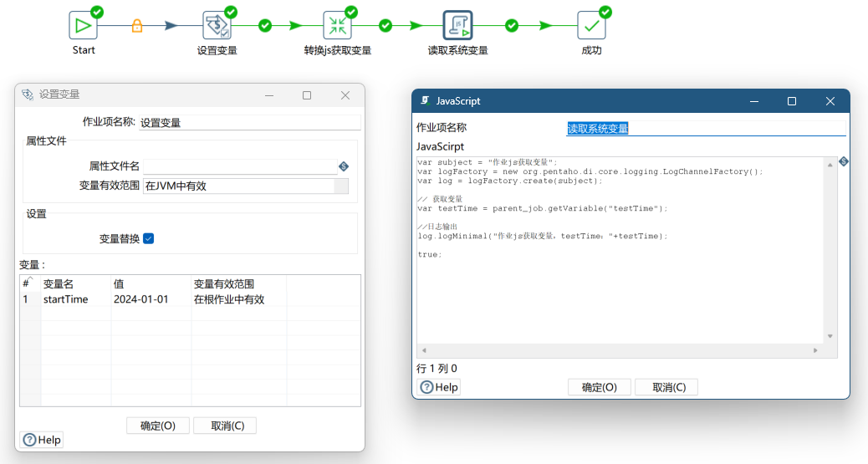
Task: Click the editor scroll up arrow
Action: tap(830, 165)
